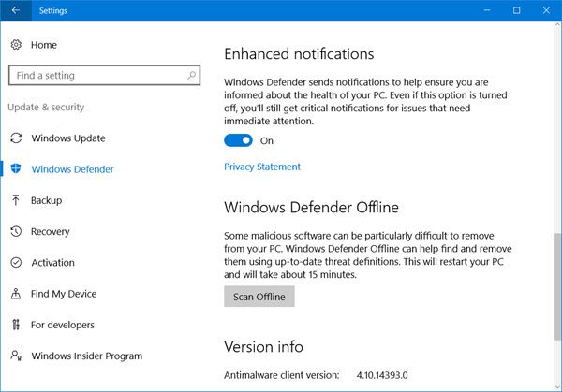Click the Backup upload arrow icon
The width and height of the screenshot is (562, 392).
coord(16,200)
